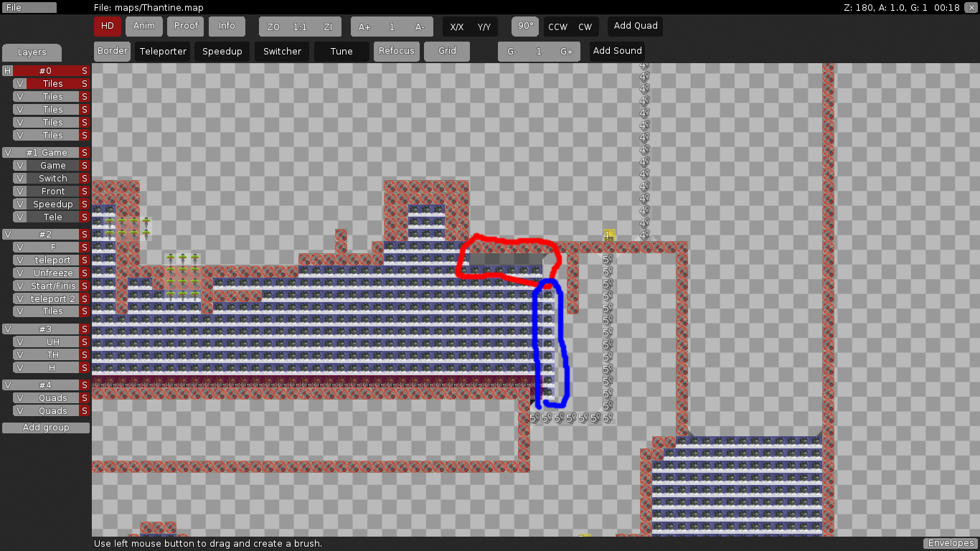Flip brush vertically with Y/Y
The width and height of the screenshot is (980, 551).
tap(484, 27)
